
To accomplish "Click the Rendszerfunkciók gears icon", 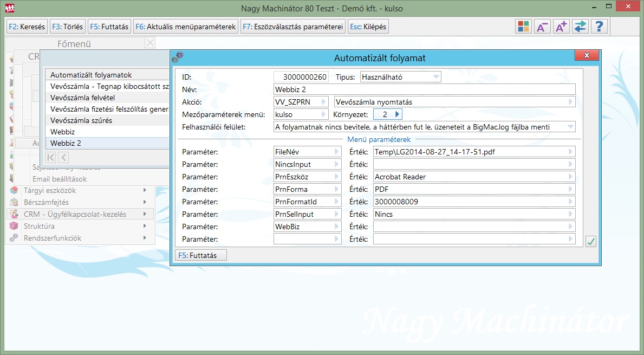I will 15,238.
